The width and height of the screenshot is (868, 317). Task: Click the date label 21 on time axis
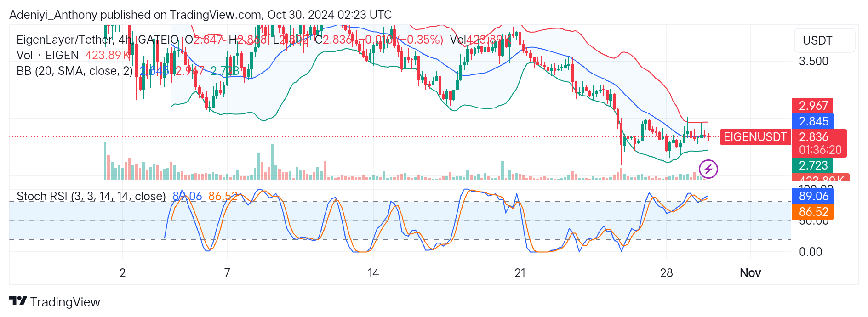pyautogui.click(x=520, y=273)
